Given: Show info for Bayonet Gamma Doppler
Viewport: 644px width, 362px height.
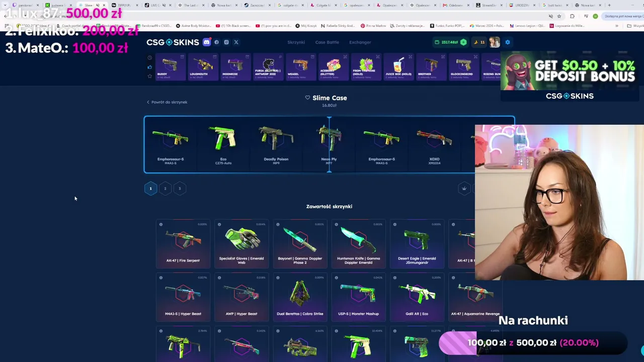Looking at the screenshot, I should click(x=278, y=224).
